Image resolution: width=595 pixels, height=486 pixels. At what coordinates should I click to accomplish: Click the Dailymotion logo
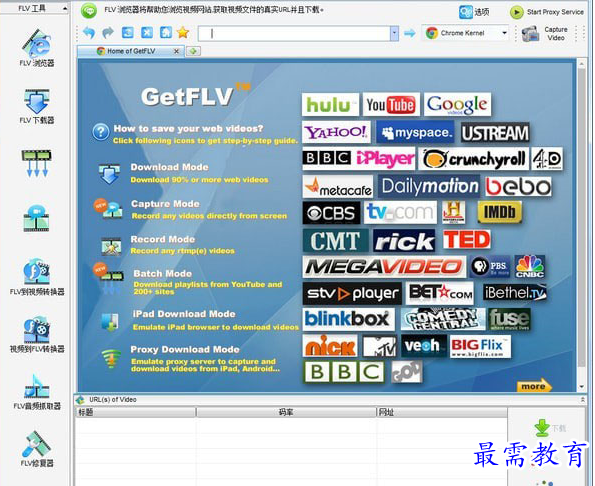tap(429, 186)
